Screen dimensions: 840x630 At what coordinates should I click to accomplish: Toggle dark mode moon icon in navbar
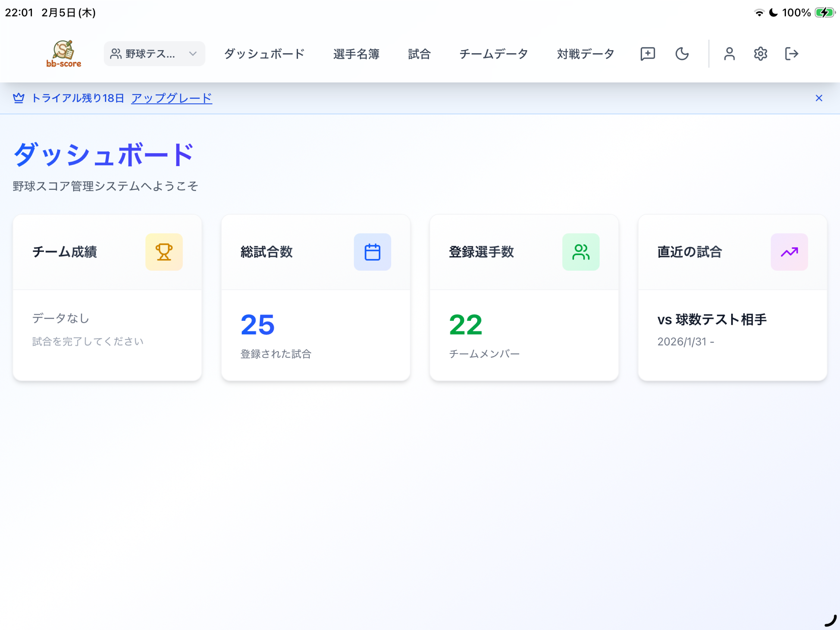[682, 54]
